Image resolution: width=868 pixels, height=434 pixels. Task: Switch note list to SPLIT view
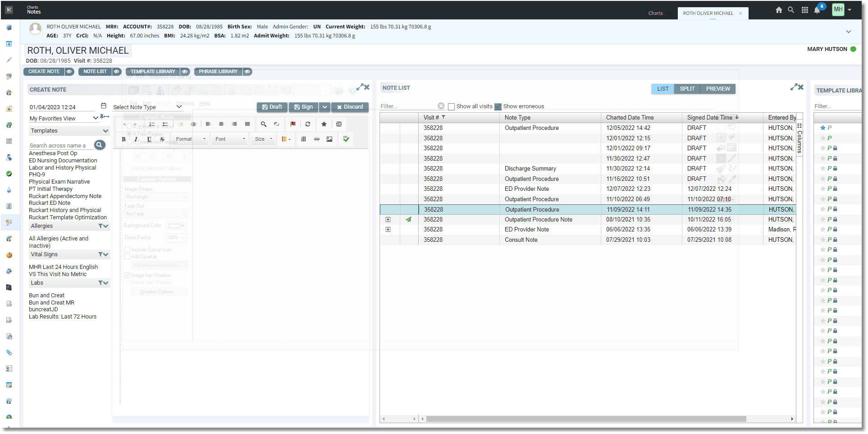pos(687,89)
